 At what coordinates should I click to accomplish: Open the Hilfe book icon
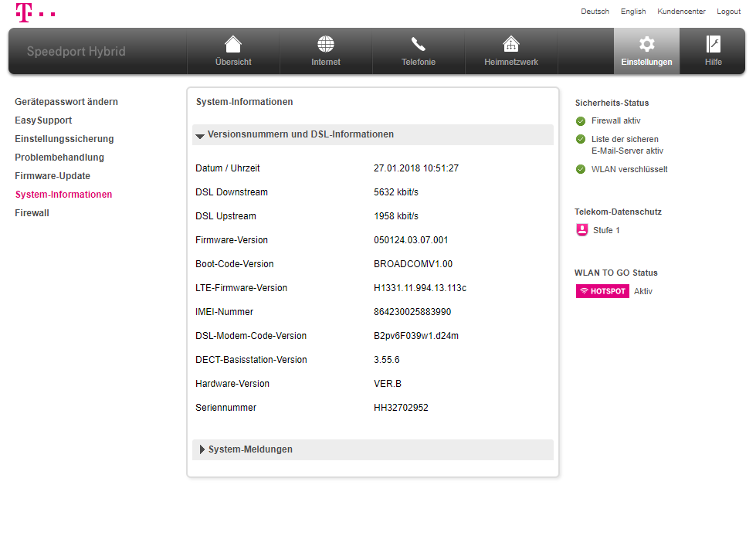click(713, 44)
